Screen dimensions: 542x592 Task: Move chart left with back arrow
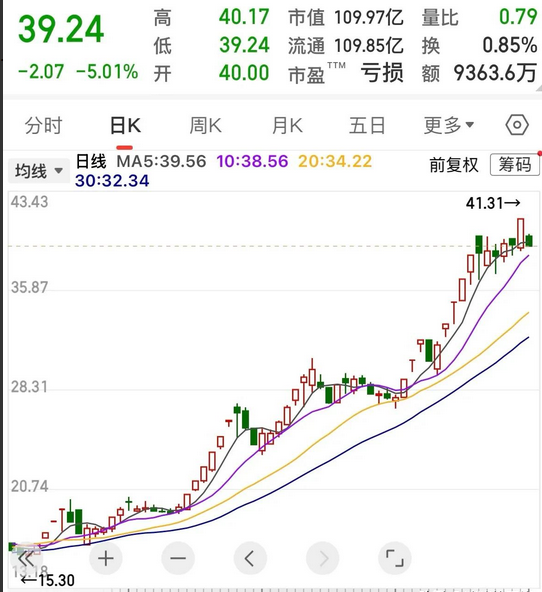click(x=250, y=558)
